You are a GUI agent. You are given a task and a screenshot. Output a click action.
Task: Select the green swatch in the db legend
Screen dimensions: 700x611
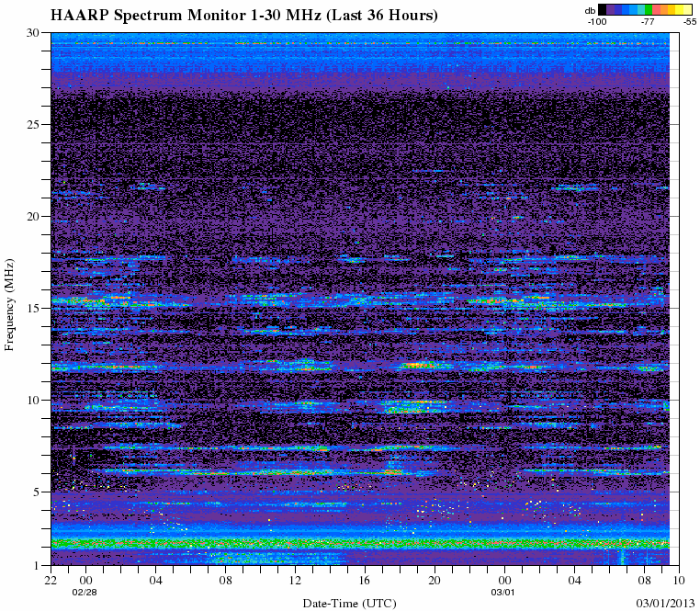[649, 9]
